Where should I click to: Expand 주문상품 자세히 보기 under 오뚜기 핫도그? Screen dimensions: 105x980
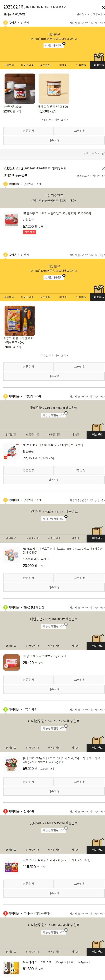tap(54, 356)
